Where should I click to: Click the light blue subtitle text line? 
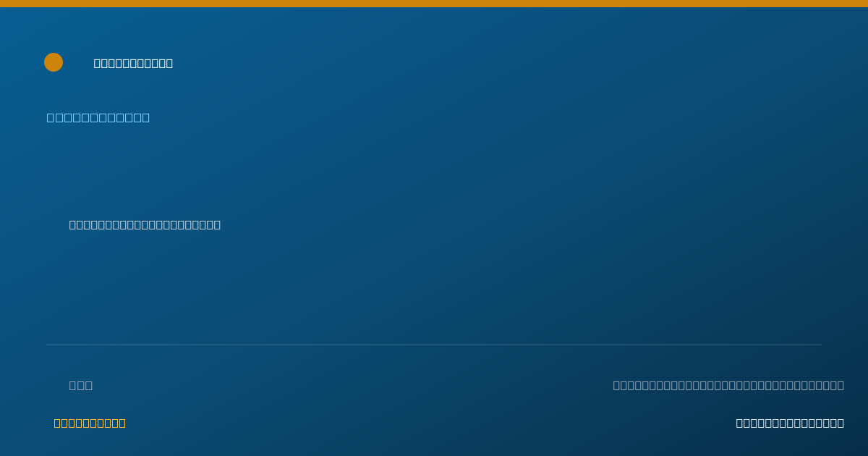98,117
